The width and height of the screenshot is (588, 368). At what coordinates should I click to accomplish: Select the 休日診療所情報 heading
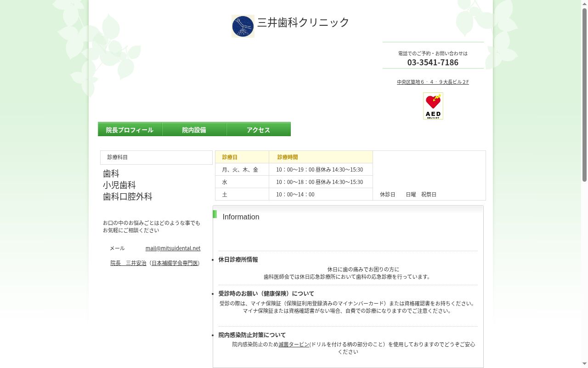point(238,259)
